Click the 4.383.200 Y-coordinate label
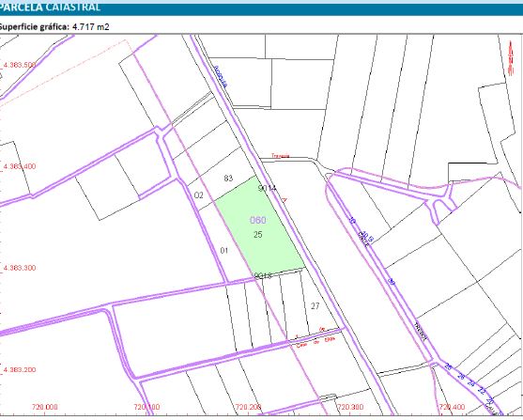Image resolution: width=523 pixels, height=420 pixels. pyautogui.click(x=19, y=369)
